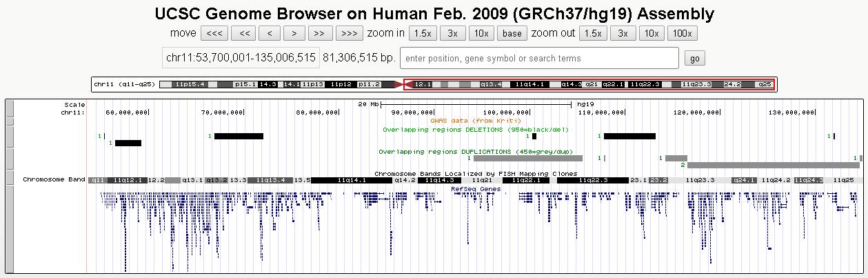
Task: Click the 11q22.3 chromosome band item
Action: pos(592,180)
